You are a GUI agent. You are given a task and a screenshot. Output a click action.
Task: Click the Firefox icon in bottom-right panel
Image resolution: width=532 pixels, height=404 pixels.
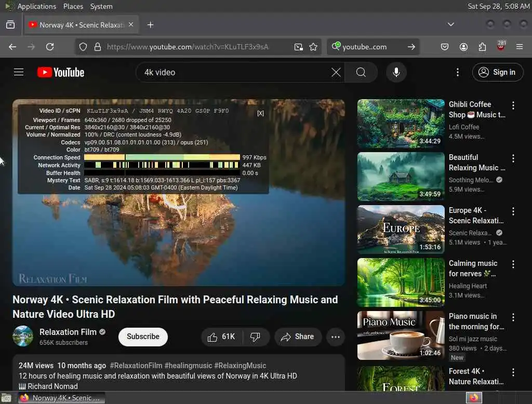[x=474, y=398]
